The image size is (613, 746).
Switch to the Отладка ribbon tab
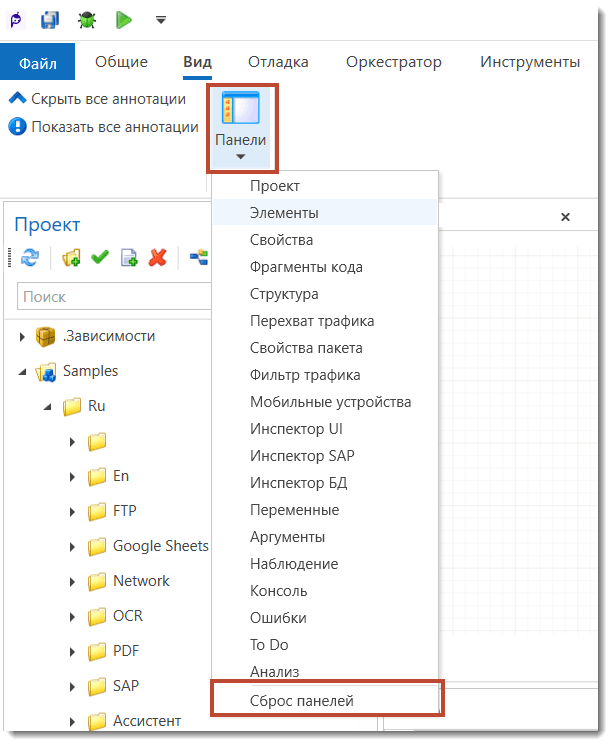[x=278, y=62]
